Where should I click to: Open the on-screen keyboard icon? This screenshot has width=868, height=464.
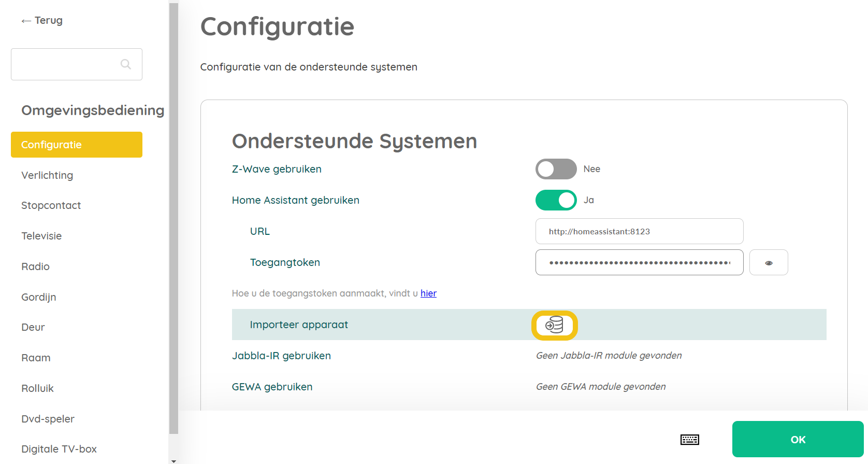coord(689,440)
